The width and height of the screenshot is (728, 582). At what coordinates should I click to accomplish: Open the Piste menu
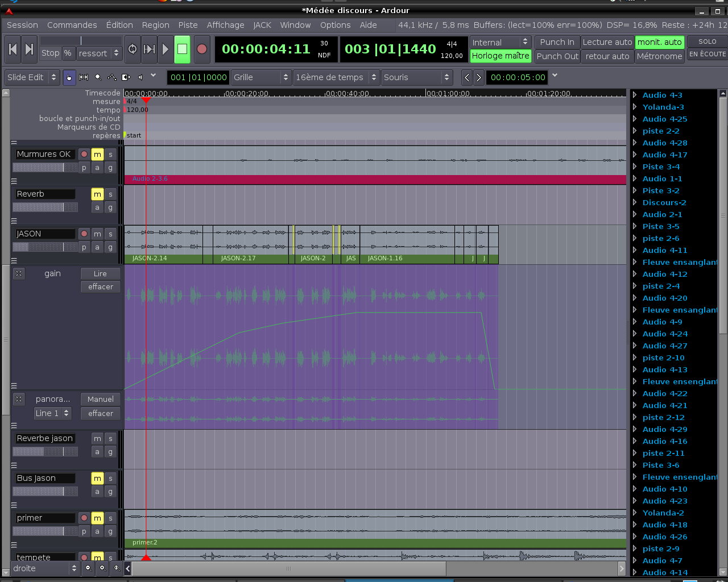pos(188,25)
